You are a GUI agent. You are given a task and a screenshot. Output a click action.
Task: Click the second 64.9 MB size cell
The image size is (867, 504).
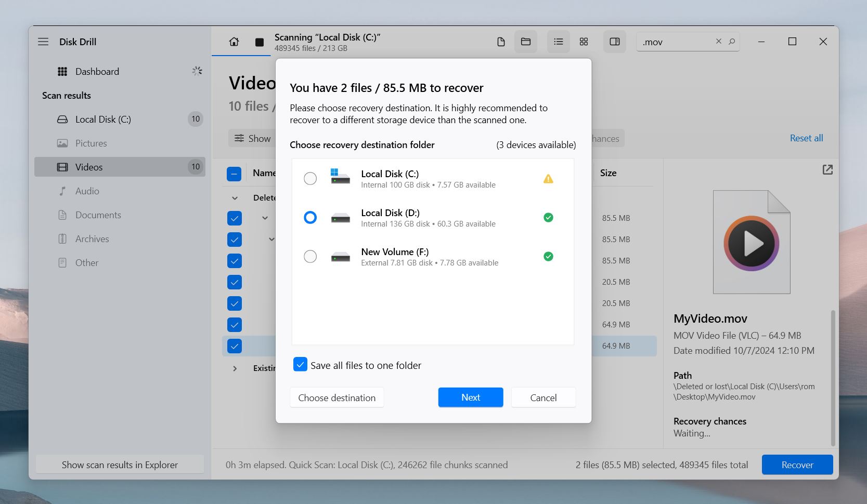(616, 346)
